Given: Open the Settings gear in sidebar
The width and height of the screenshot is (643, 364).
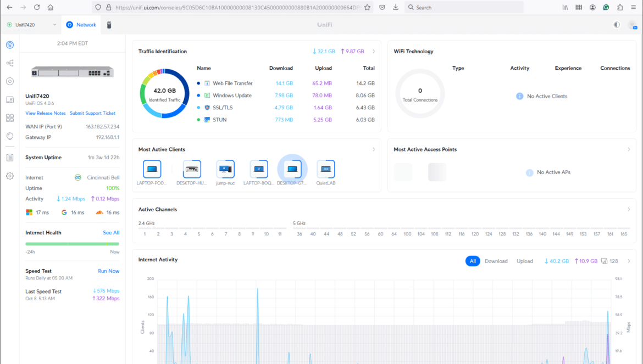Looking at the screenshot, I should tap(10, 176).
